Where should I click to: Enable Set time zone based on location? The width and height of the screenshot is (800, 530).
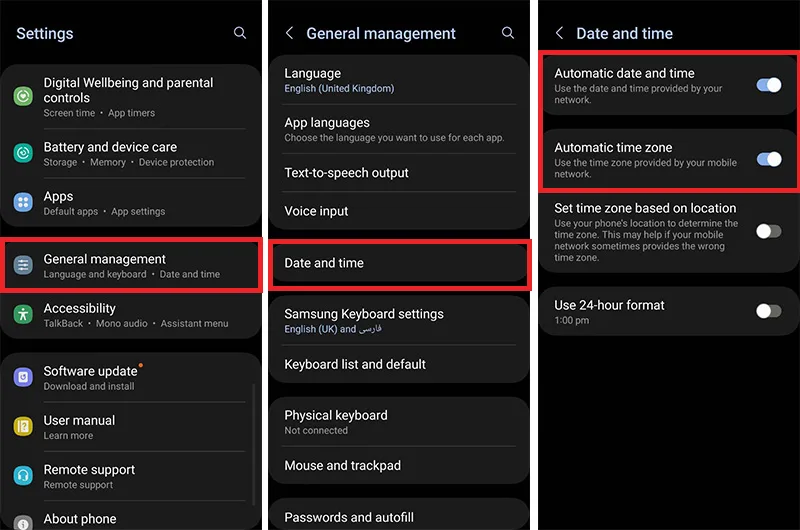coord(768,231)
